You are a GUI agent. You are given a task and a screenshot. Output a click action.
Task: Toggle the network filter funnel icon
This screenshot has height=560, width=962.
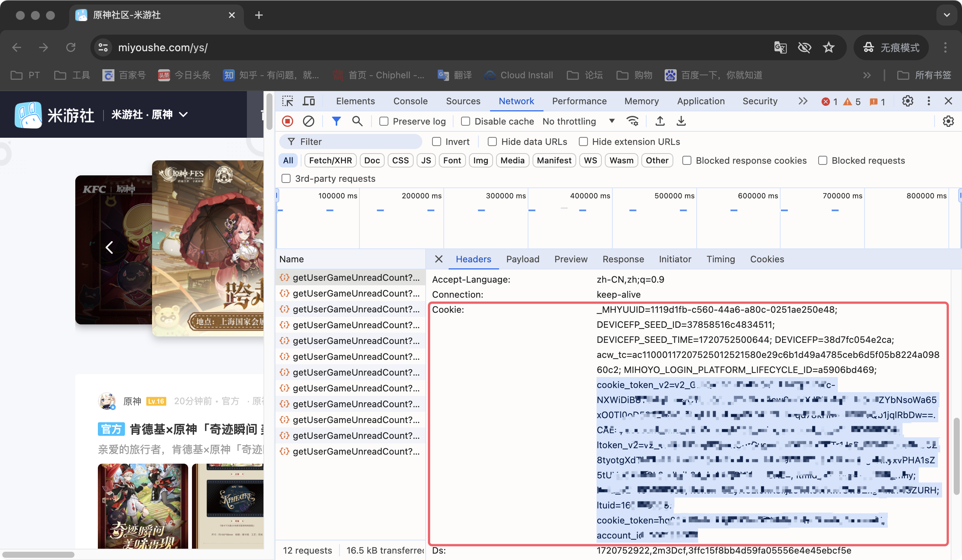coord(336,122)
